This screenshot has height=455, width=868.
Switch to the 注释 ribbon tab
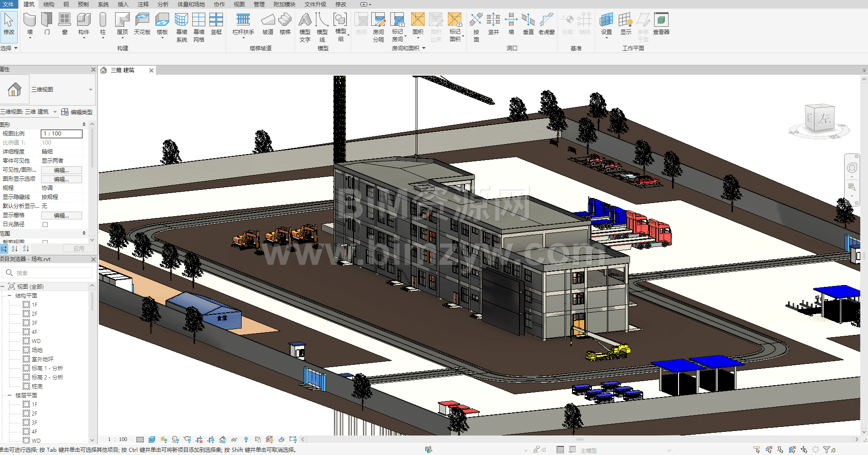click(143, 4)
